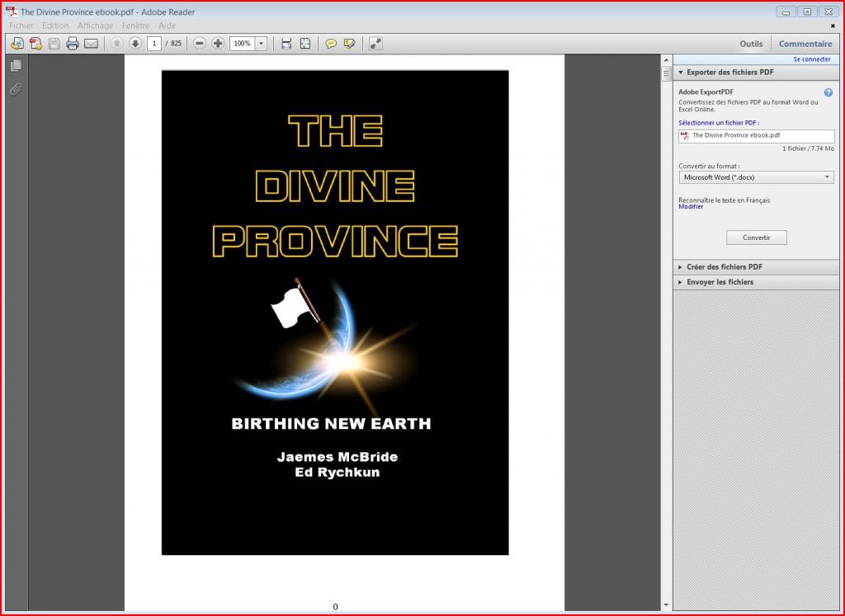
Task: Click the "BIRTHING NEW EARTH" subtitle text
Action: (332, 424)
